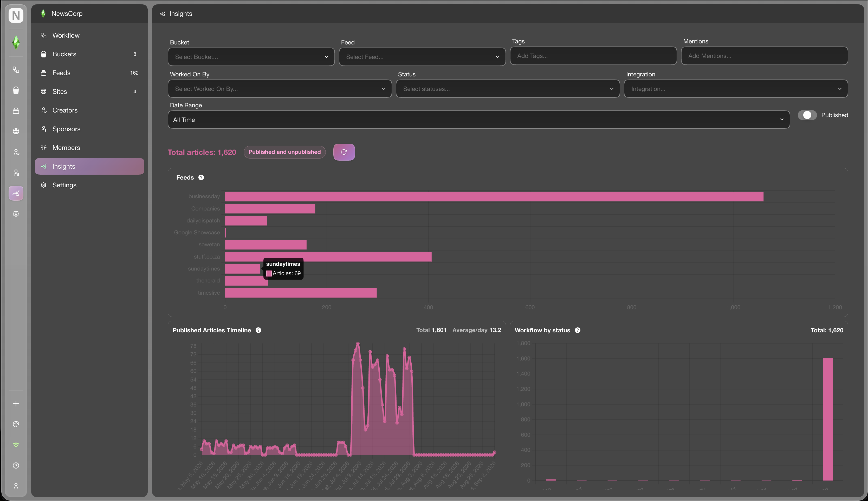
Task: Click the Companies bar in Feeds chart
Action: pos(270,208)
